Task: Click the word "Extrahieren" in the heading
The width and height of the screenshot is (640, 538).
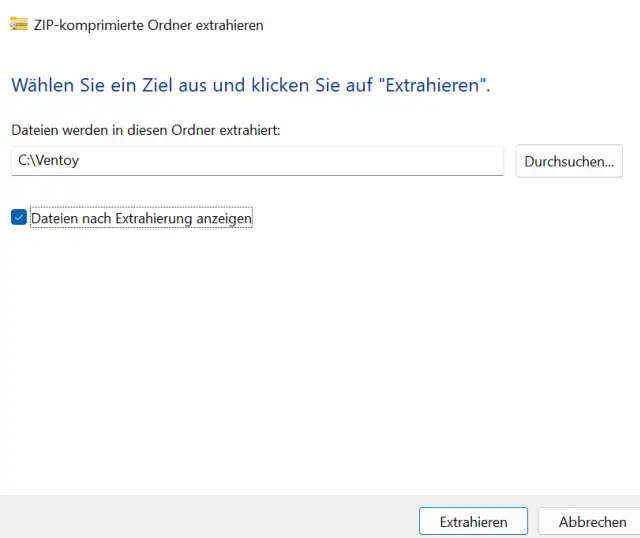Action: click(x=432, y=85)
